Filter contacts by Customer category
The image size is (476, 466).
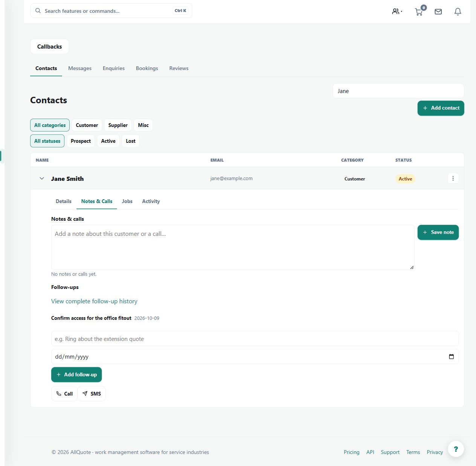87,125
